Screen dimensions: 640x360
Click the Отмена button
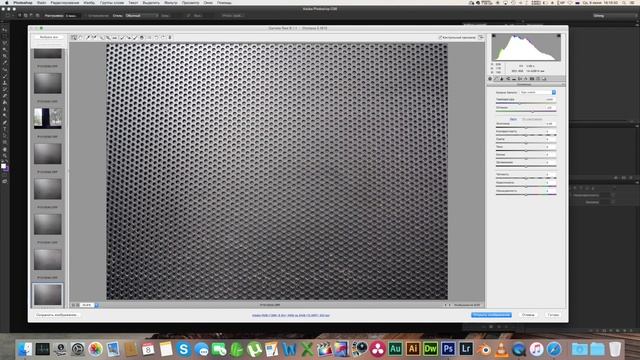[528, 315]
